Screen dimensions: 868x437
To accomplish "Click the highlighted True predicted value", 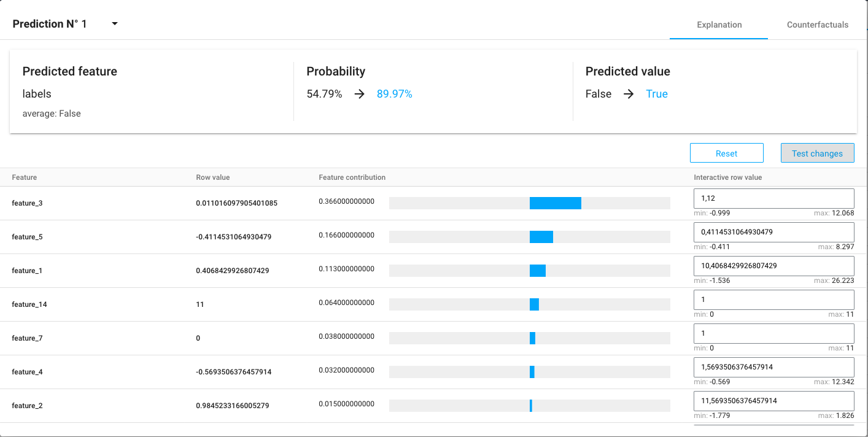I will tap(657, 93).
